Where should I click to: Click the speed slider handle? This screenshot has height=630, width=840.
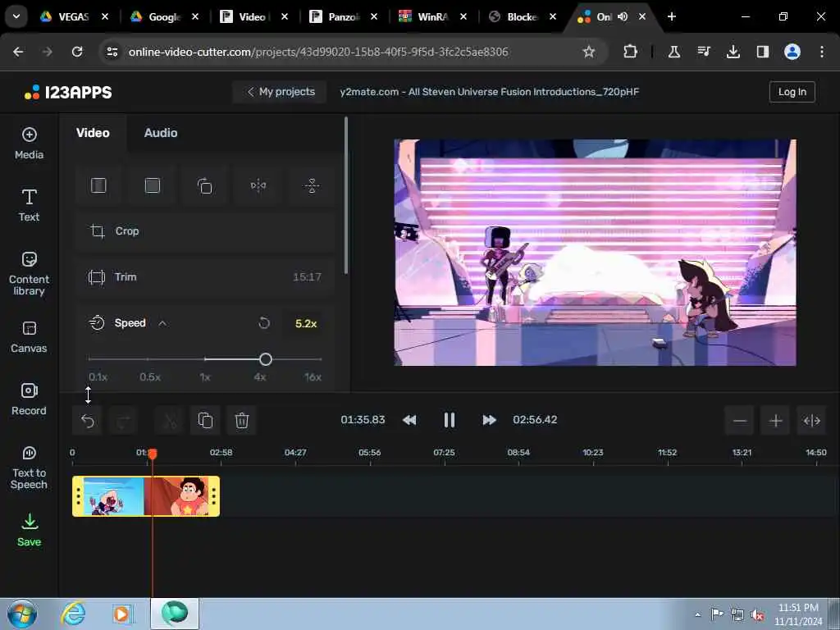[x=266, y=359]
